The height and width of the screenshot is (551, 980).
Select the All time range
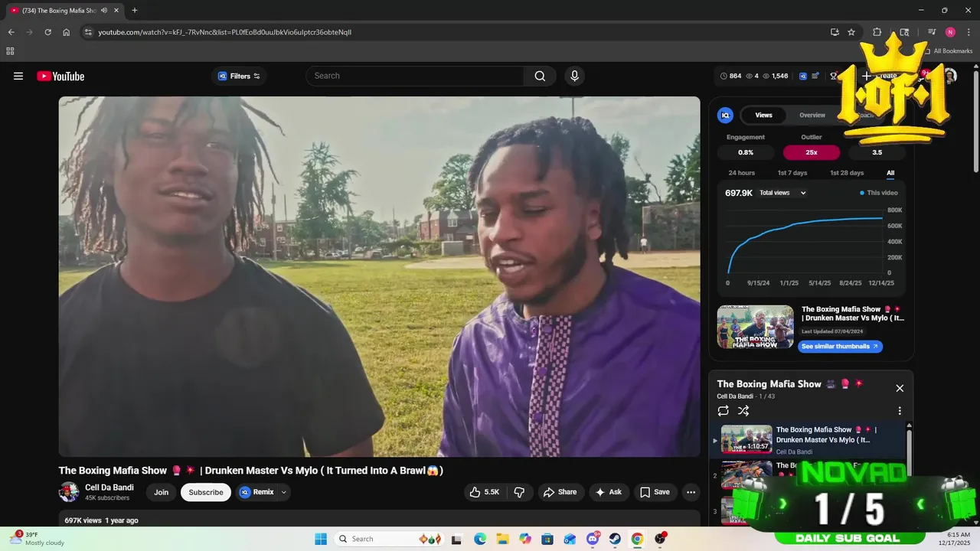point(890,173)
